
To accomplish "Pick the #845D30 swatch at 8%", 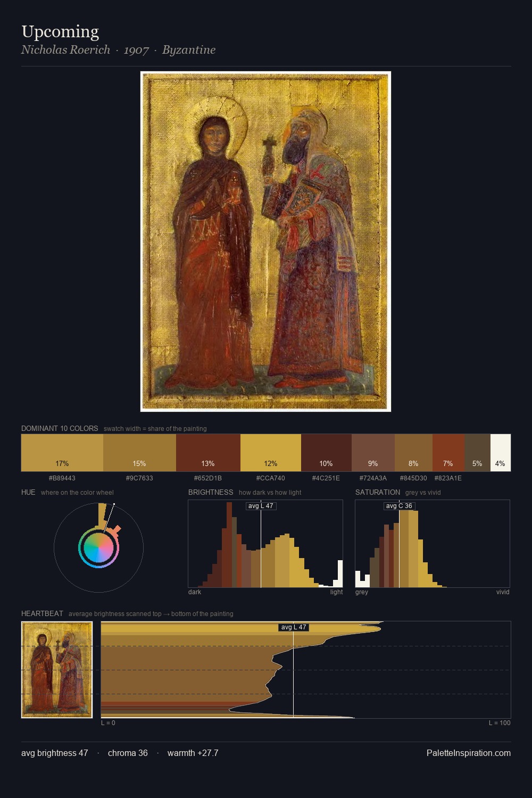I will tap(413, 453).
